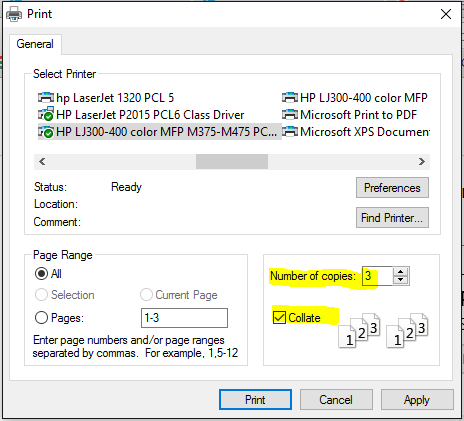This screenshot has width=464, height=421.
Task: Select the hp LaserJet 1320 PCL 5 printer icon
Action: [46, 98]
